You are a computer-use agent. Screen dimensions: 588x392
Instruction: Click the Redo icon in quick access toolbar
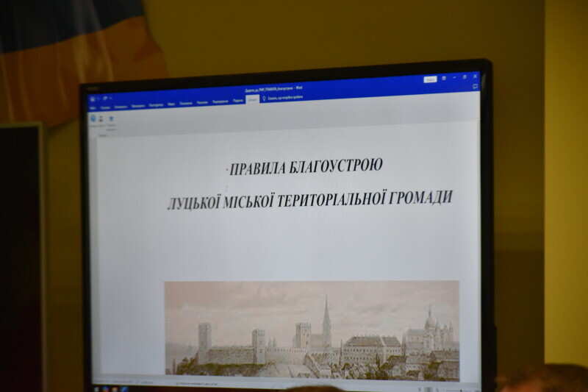pos(104,98)
